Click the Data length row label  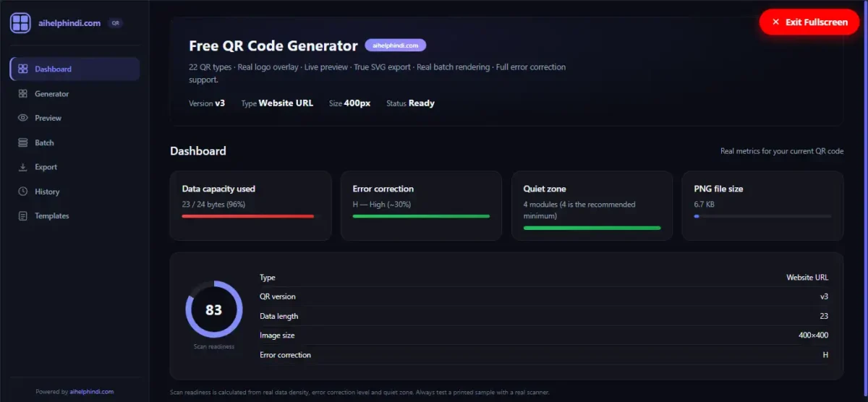coord(279,316)
